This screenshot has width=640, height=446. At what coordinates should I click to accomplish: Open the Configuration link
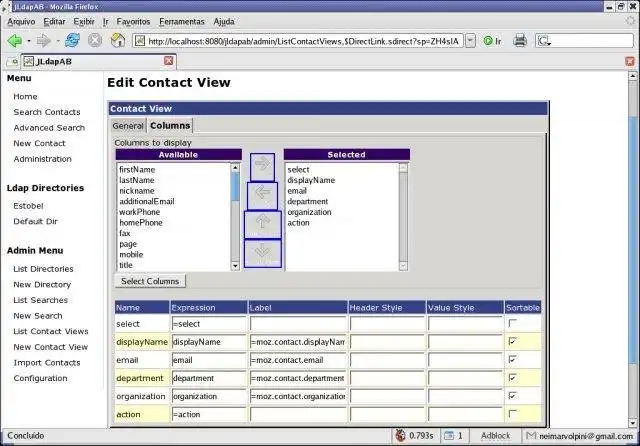coord(40,378)
